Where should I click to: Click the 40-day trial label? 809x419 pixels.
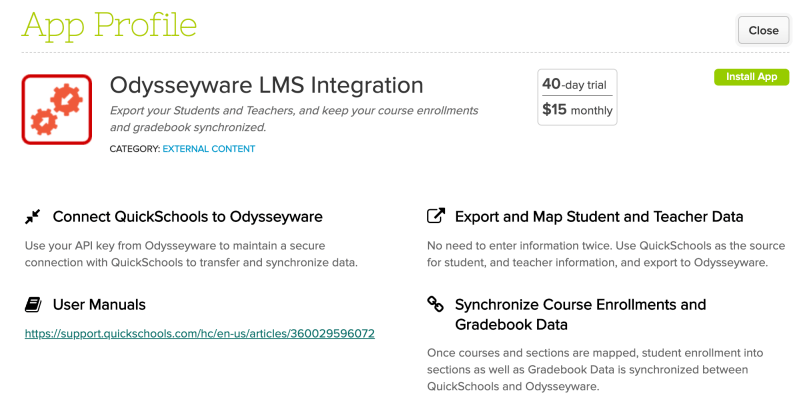click(574, 84)
